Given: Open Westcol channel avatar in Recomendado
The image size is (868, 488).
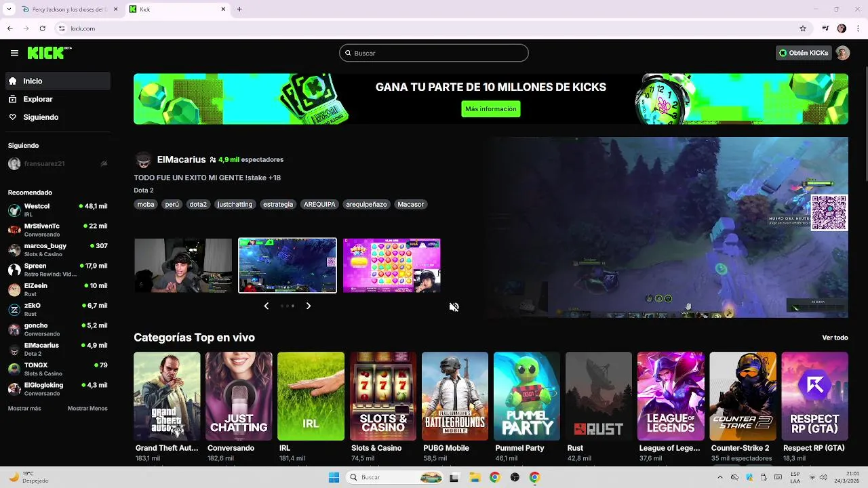Looking at the screenshot, I should tap(14, 210).
